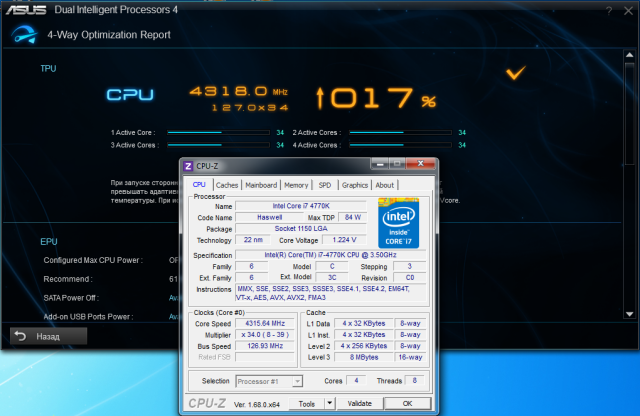Image resolution: width=640 pixels, height=416 pixels.
Task: Open the About tab in CPU-Z
Action: click(384, 185)
